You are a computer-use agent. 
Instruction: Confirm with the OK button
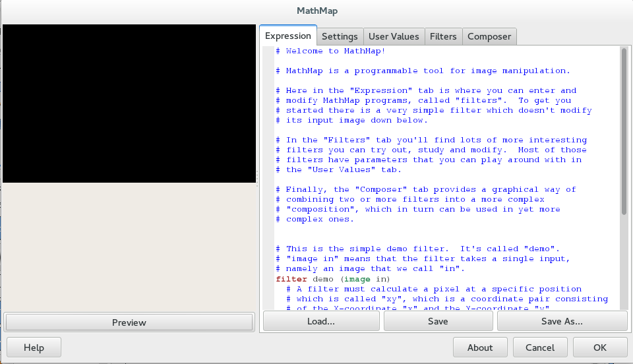click(600, 348)
